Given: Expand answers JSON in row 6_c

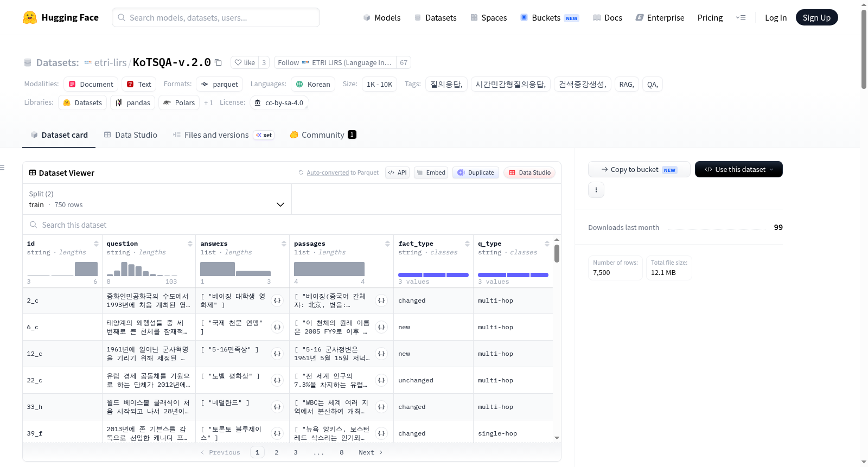Looking at the screenshot, I should [277, 327].
